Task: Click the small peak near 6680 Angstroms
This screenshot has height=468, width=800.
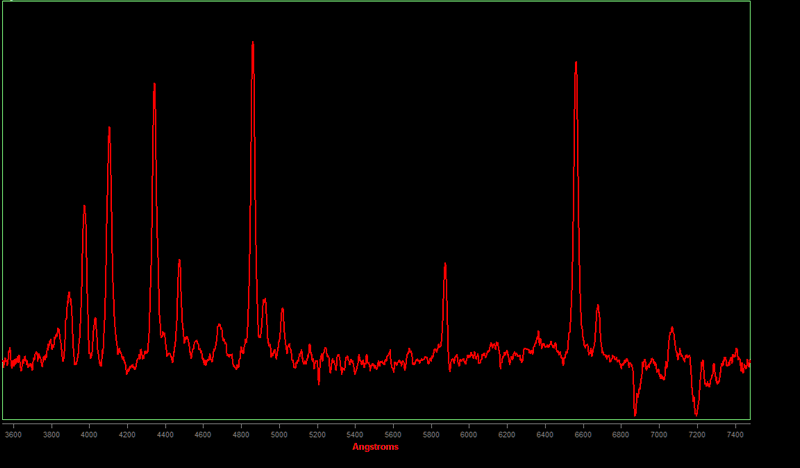Action: tap(598, 307)
